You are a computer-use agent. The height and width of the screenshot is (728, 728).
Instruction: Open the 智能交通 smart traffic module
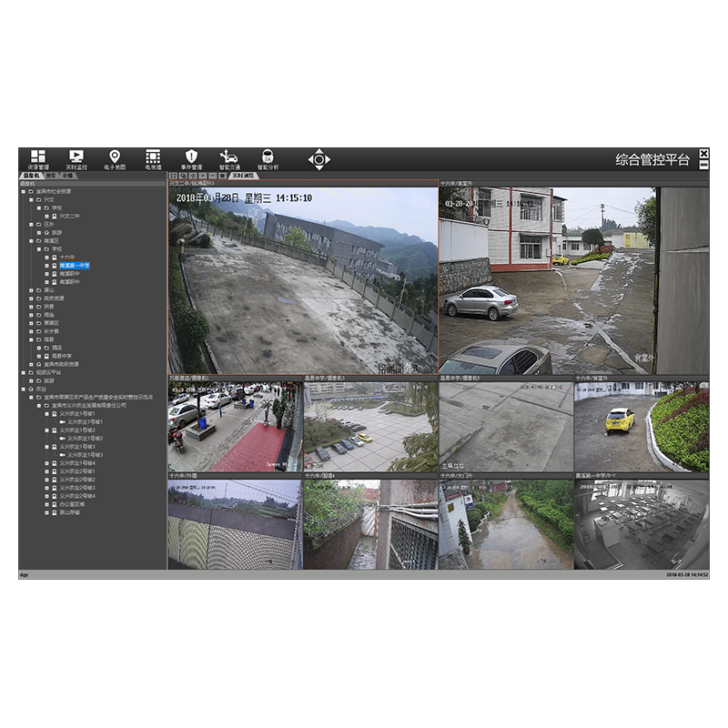coord(229,159)
